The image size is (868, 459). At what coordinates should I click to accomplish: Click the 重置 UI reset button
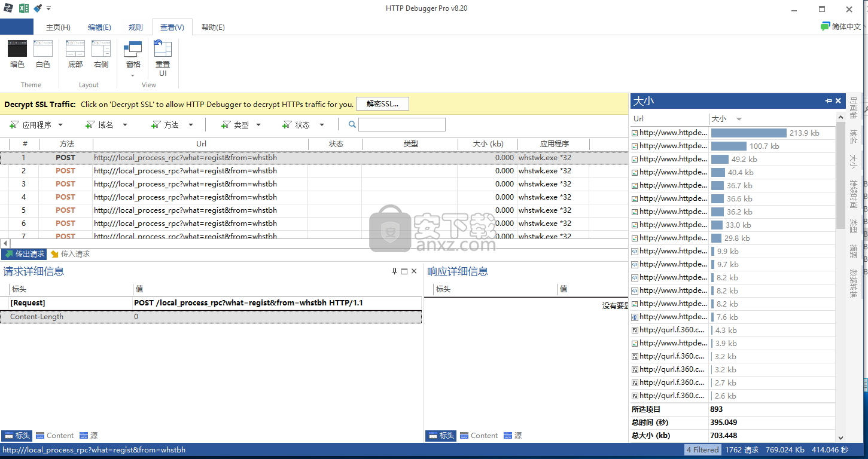point(163,59)
